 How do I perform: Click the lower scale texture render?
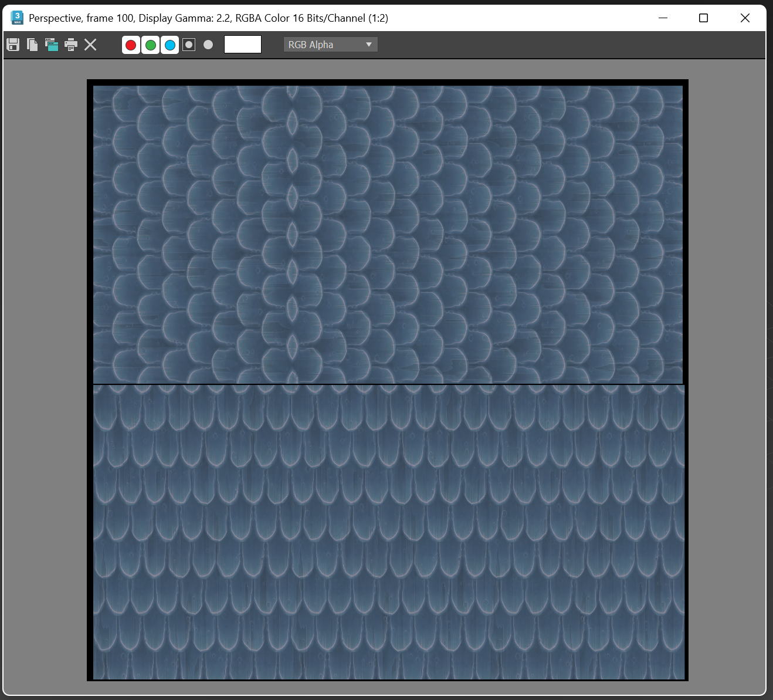coord(389,532)
